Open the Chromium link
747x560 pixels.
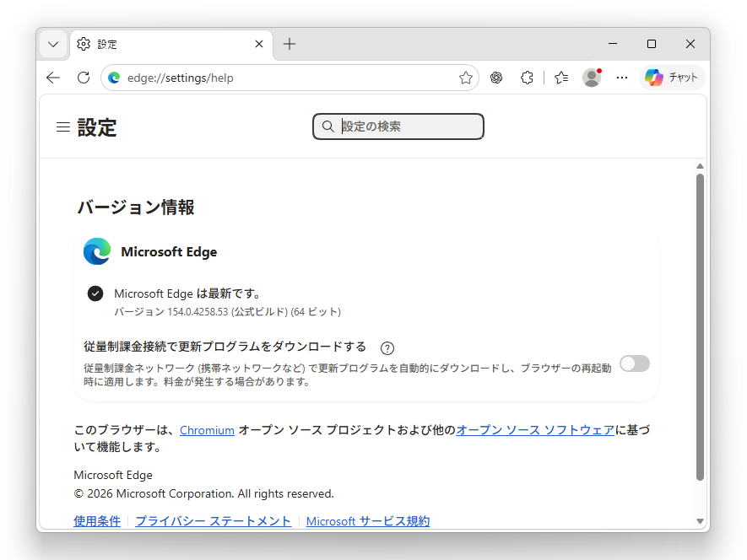point(207,430)
